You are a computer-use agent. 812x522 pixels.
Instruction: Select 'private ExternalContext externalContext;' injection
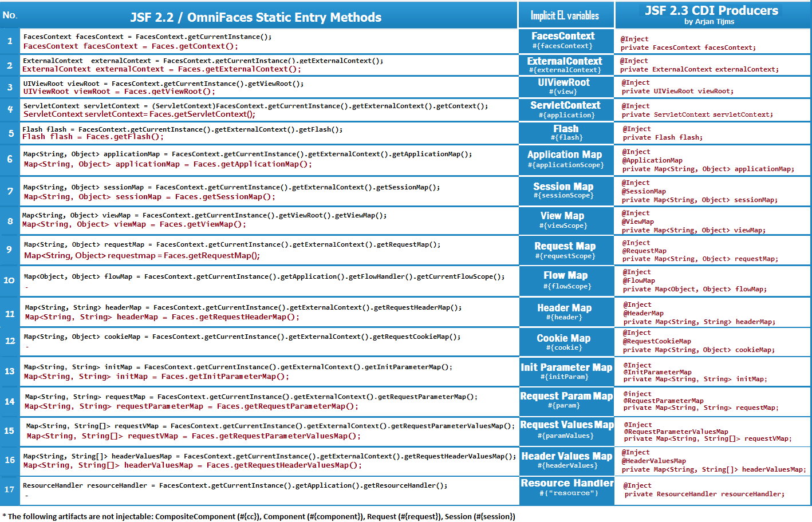tap(699, 69)
